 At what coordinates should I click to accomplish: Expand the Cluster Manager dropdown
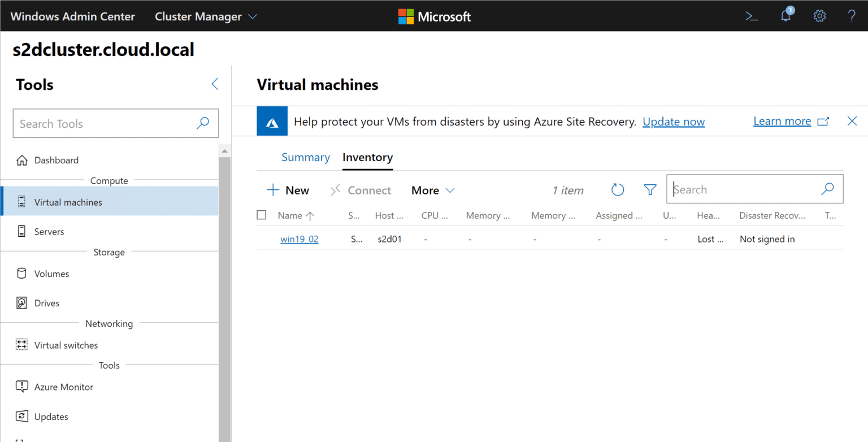pos(206,16)
